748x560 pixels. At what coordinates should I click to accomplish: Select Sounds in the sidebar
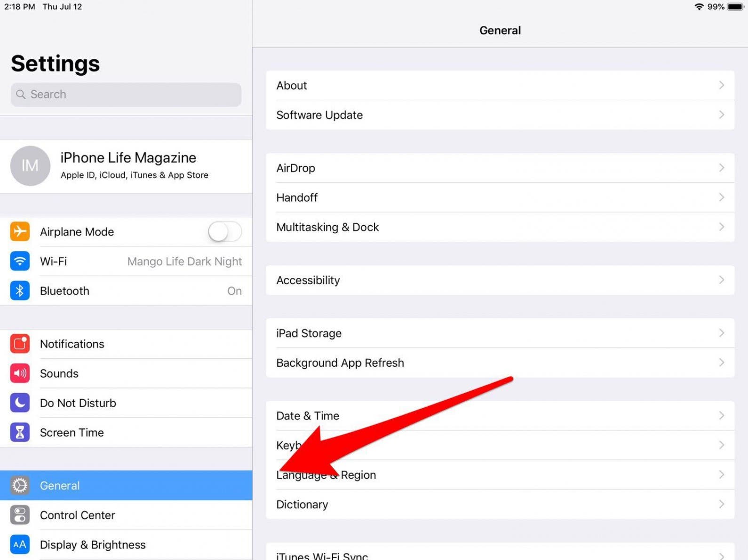click(x=126, y=373)
